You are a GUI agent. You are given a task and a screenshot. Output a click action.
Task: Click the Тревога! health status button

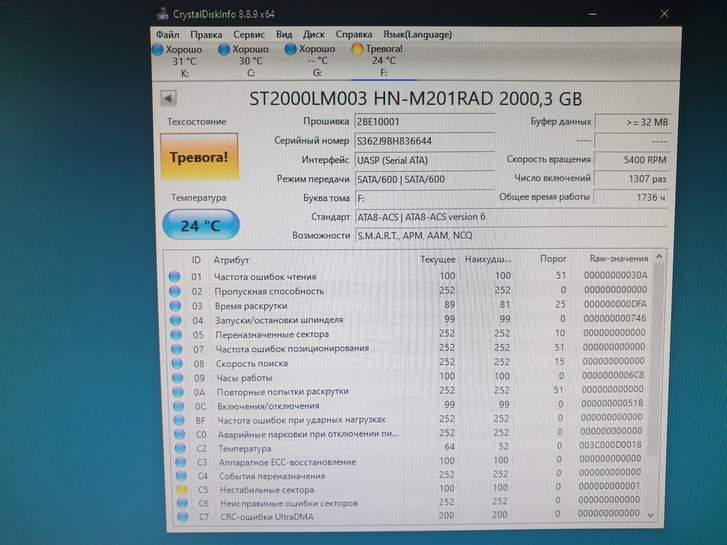[199, 157]
